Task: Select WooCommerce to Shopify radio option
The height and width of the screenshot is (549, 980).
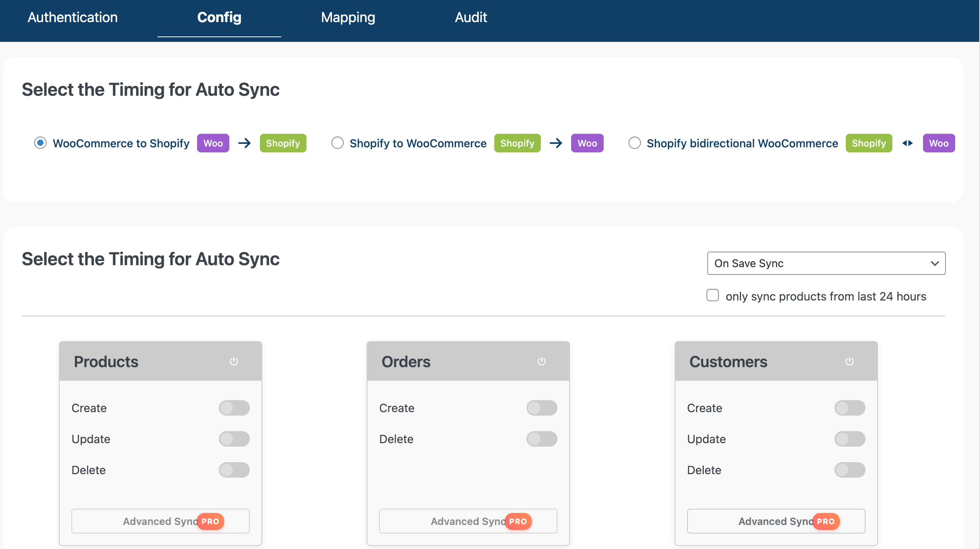Action: [x=40, y=143]
